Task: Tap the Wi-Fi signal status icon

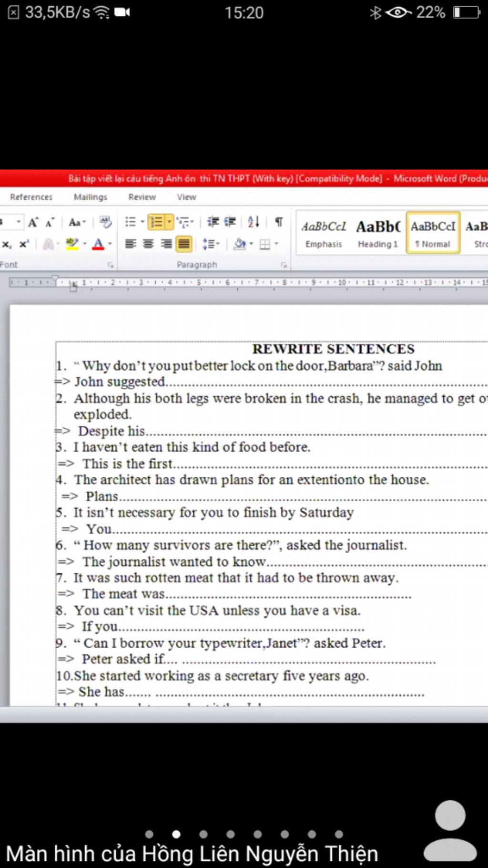Action: point(102,12)
